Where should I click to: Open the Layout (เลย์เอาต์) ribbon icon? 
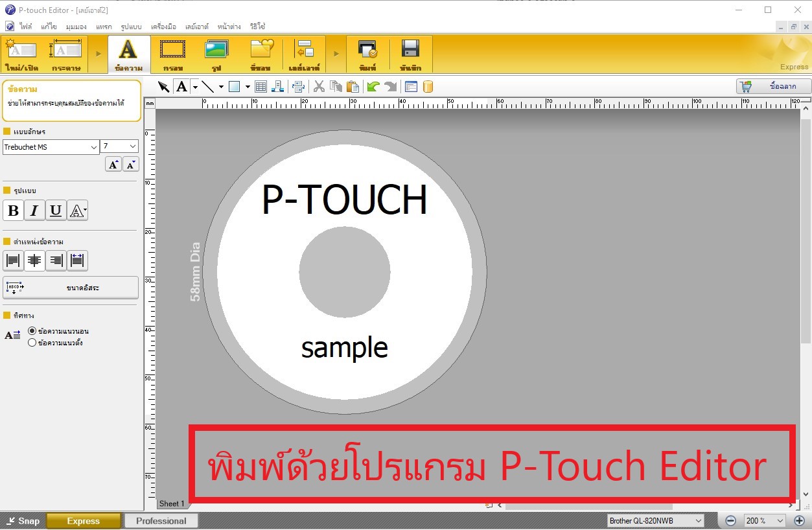304,54
